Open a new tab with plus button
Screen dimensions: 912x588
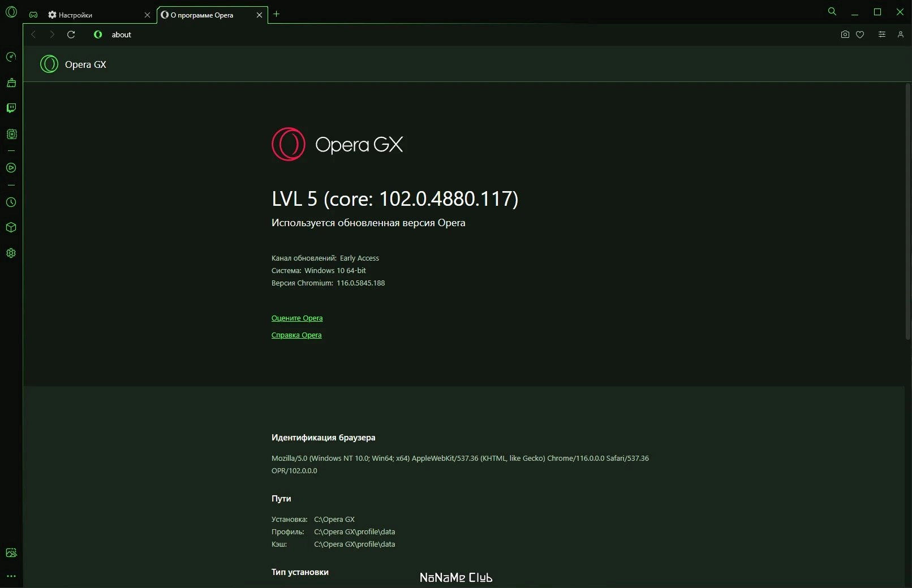(x=276, y=14)
